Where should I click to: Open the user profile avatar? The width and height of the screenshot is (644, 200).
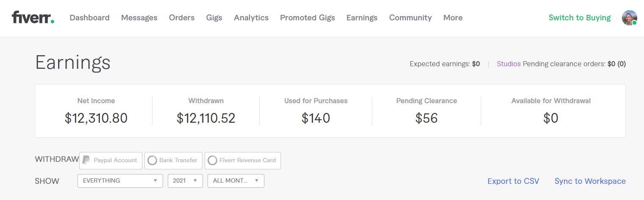pyautogui.click(x=630, y=18)
